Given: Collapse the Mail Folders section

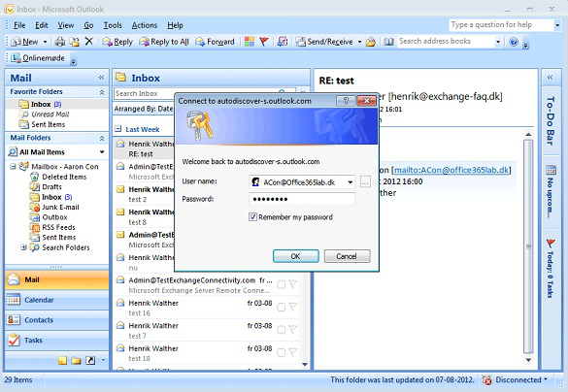Looking at the screenshot, I should pos(102,139).
